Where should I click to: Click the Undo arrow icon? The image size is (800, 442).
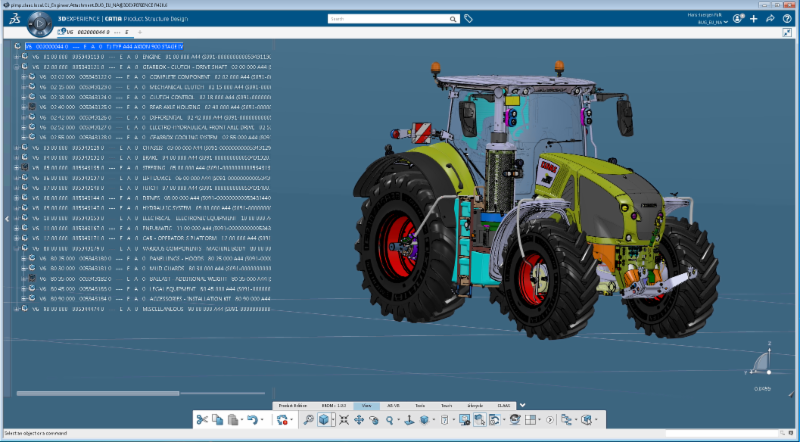pos(252,421)
